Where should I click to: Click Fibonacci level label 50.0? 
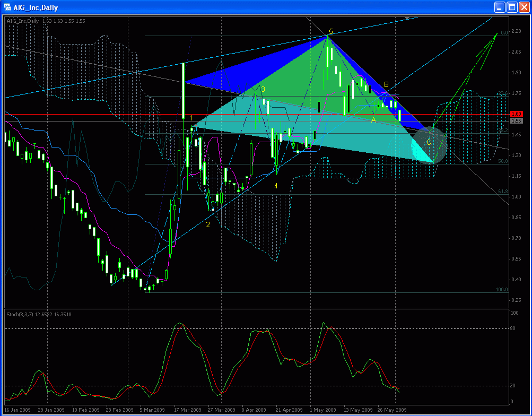point(503,161)
